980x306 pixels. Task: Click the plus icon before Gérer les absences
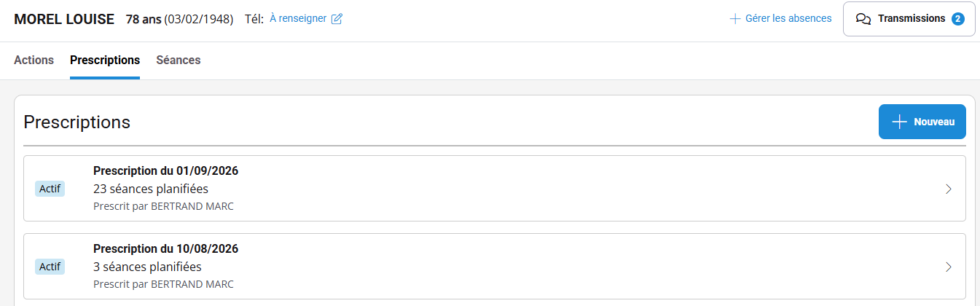tap(735, 19)
